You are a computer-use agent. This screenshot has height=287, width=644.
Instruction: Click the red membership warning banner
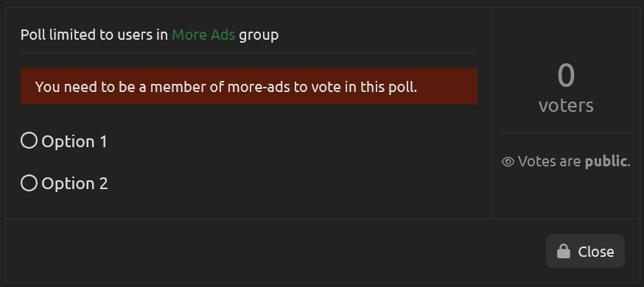pos(249,86)
